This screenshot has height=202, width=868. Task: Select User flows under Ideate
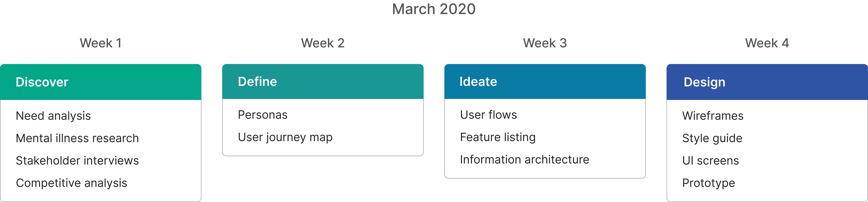pos(488,115)
